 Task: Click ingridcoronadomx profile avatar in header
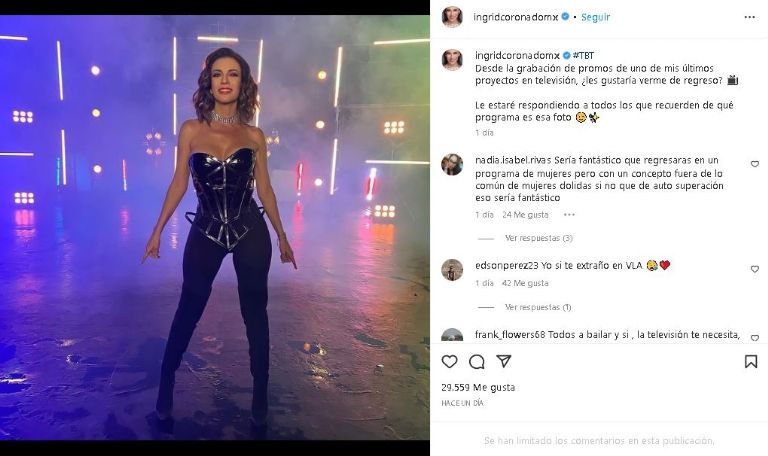[x=452, y=17]
